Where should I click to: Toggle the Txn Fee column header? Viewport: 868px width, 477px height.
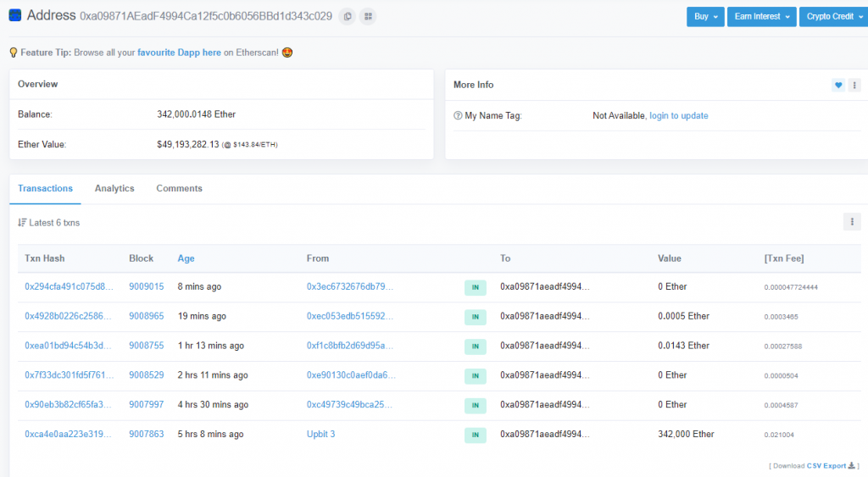coord(784,258)
